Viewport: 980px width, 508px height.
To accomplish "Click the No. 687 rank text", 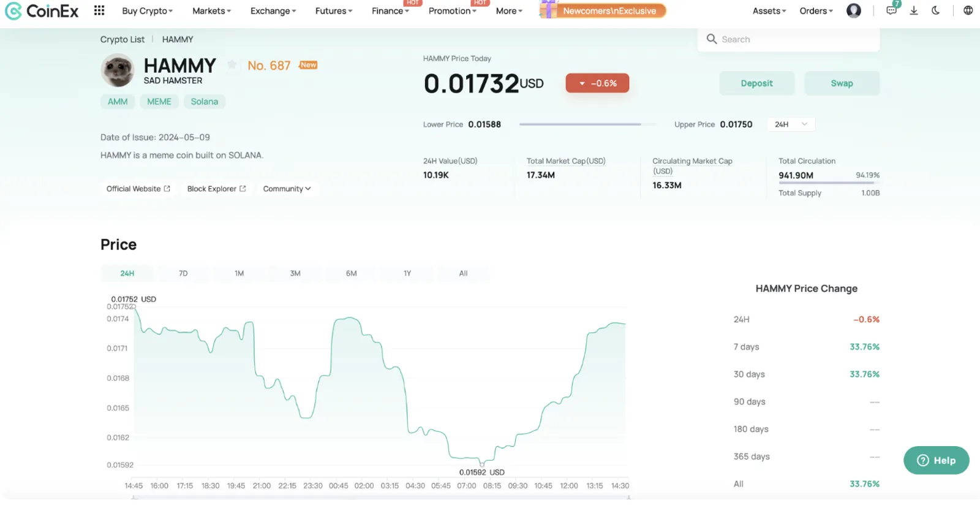I will [269, 66].
